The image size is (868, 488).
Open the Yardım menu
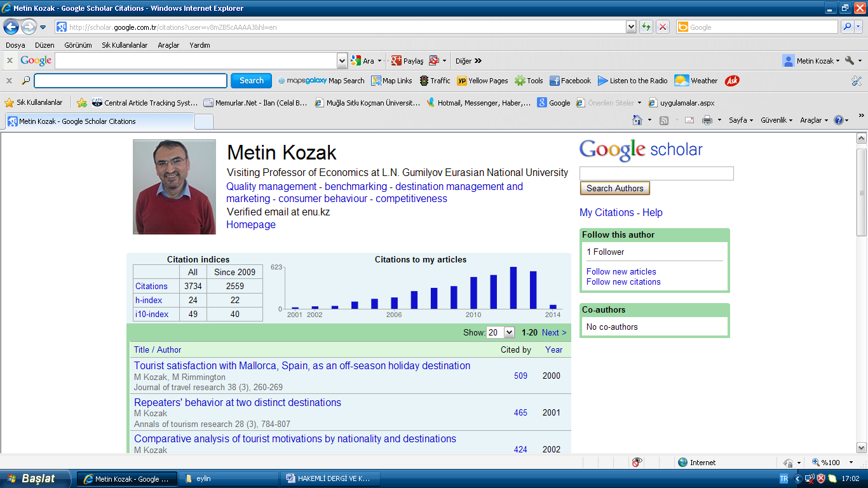(x=200, y=45)
